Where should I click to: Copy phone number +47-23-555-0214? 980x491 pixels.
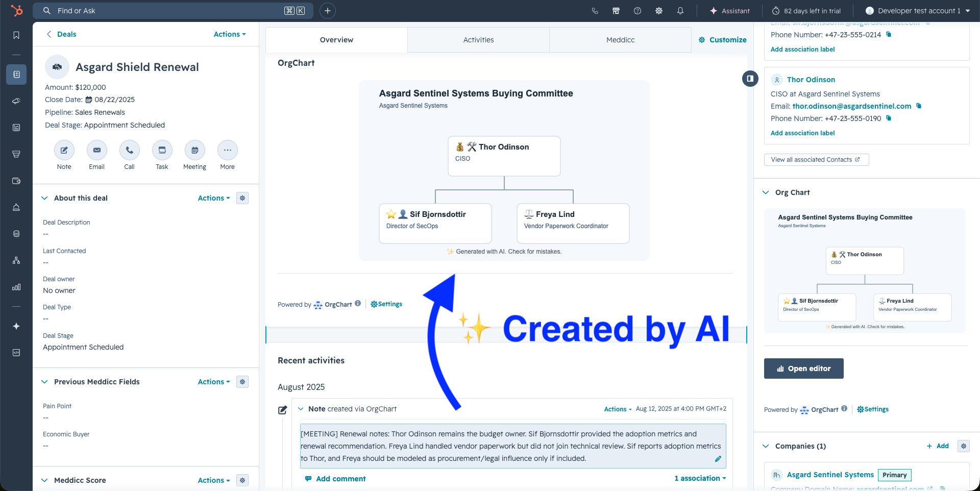click(x=889, y=35)
